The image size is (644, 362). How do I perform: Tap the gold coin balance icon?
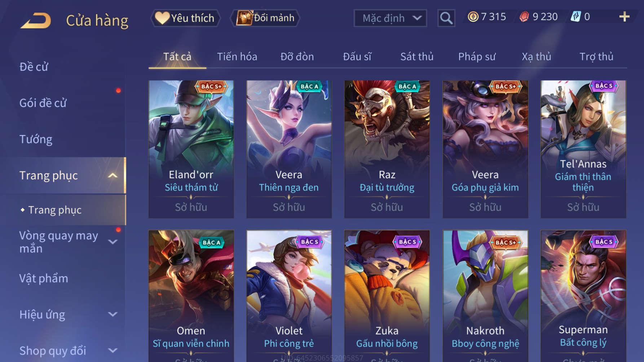[473, 17]
